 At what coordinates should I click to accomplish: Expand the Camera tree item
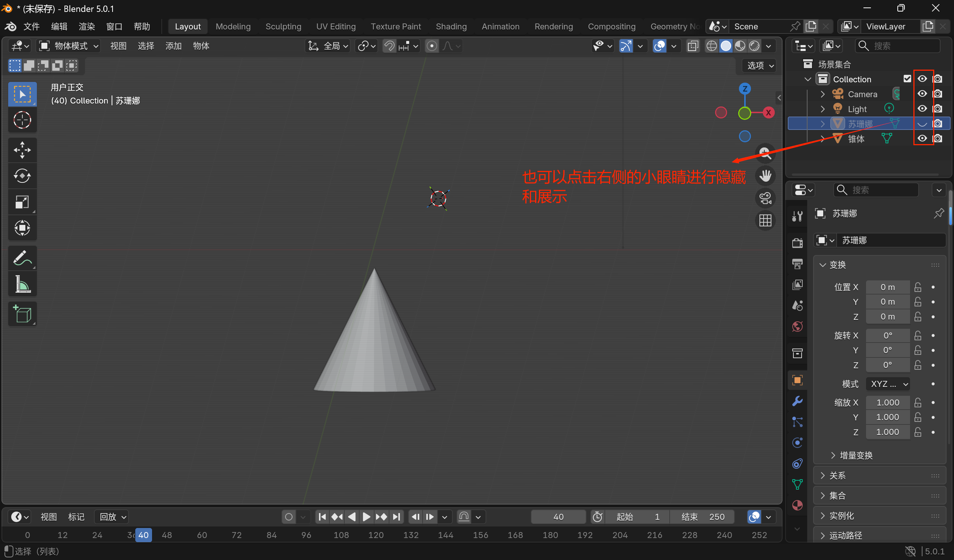(822, 94)
